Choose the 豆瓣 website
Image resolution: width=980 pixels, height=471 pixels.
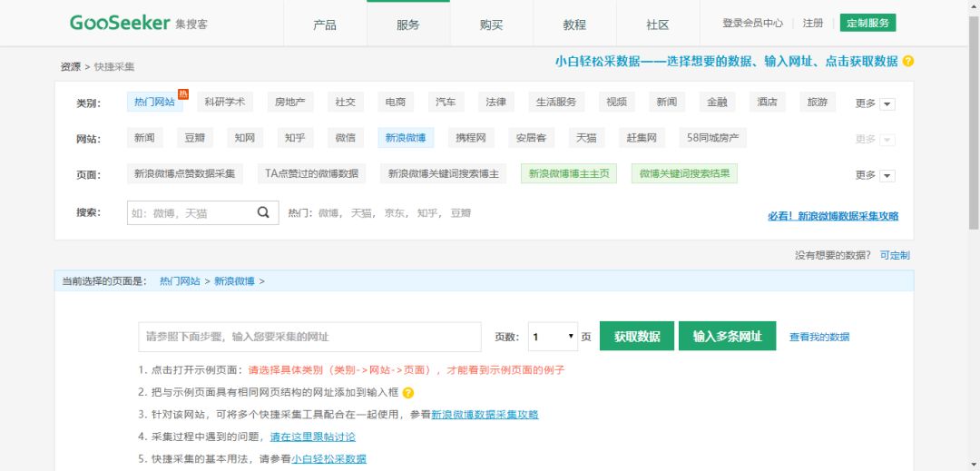coord(195,138)
